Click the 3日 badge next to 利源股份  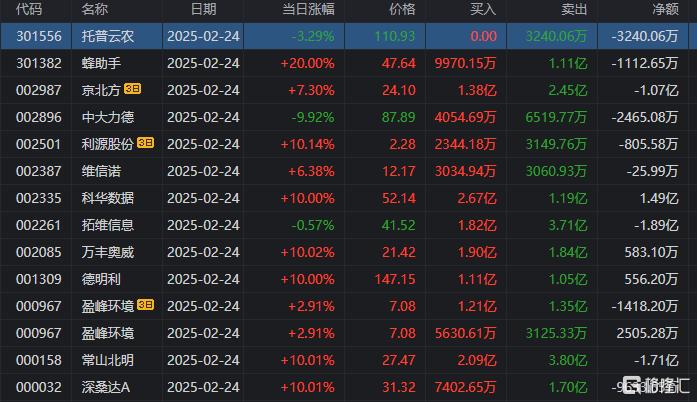(x=145, y=143)
